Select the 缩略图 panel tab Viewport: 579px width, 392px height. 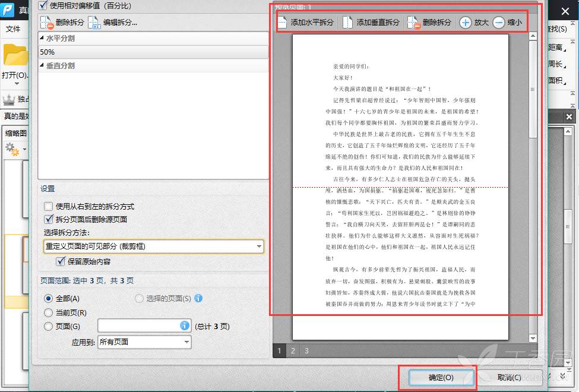(x=15, y=133)
